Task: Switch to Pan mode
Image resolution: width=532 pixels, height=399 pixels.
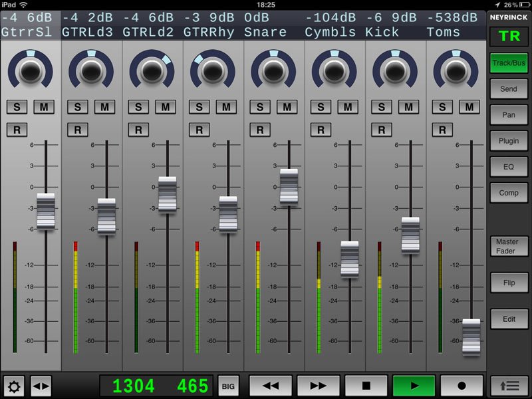Action: coord(509,115)
